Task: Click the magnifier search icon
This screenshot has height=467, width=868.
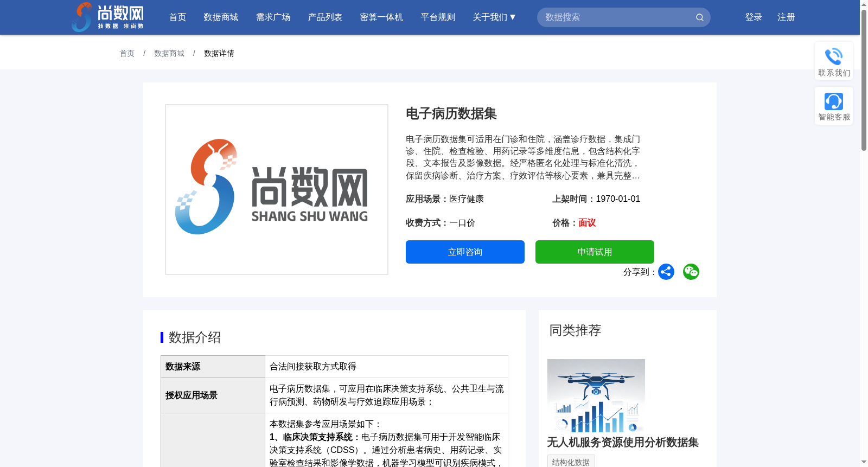Action: [x=700, y=17]
